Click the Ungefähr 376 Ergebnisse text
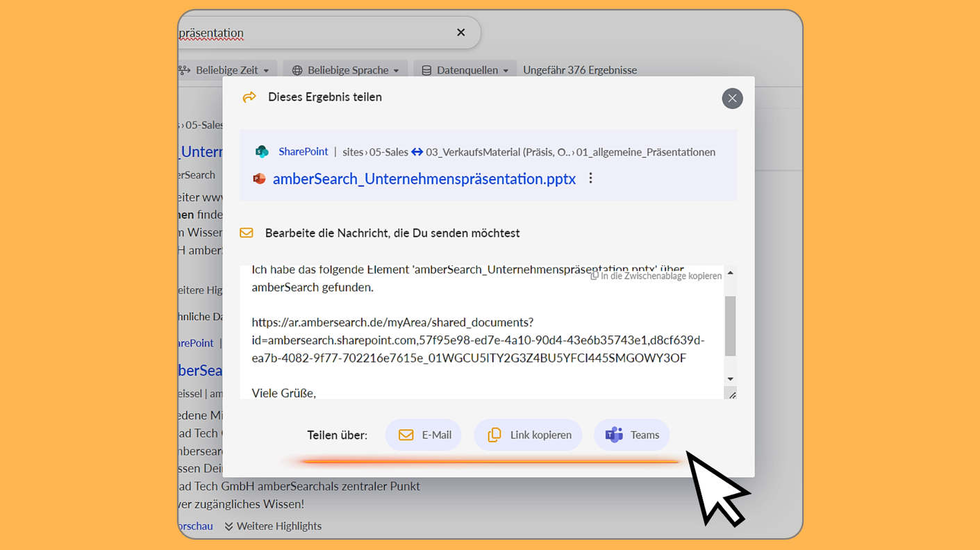 coord(580,70)
